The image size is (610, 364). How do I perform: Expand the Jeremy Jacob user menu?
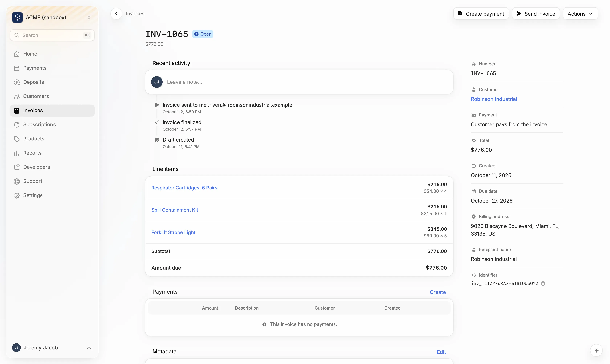coord(52,347)
